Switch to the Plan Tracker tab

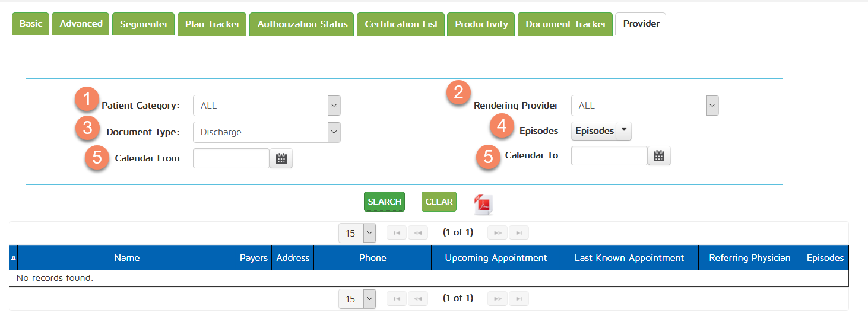(x=212, y=24)
